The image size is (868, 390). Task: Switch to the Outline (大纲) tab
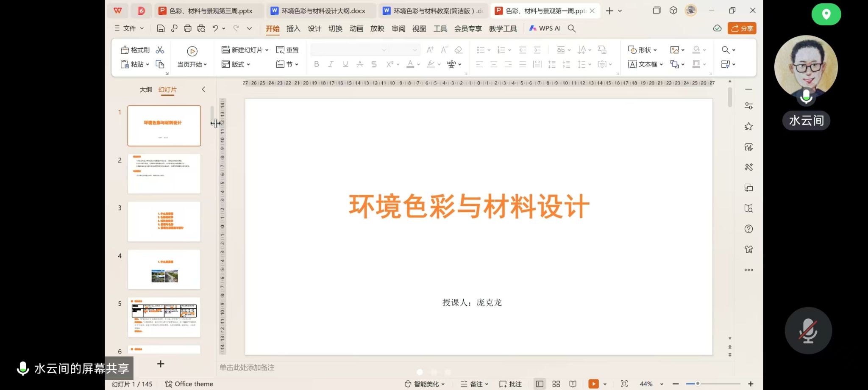coord(146,90)
